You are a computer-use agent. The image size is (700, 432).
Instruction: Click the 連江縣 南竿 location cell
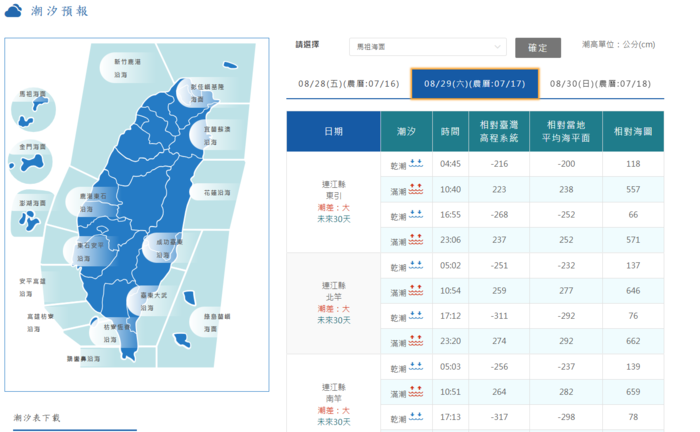click(x=333, y=393)
